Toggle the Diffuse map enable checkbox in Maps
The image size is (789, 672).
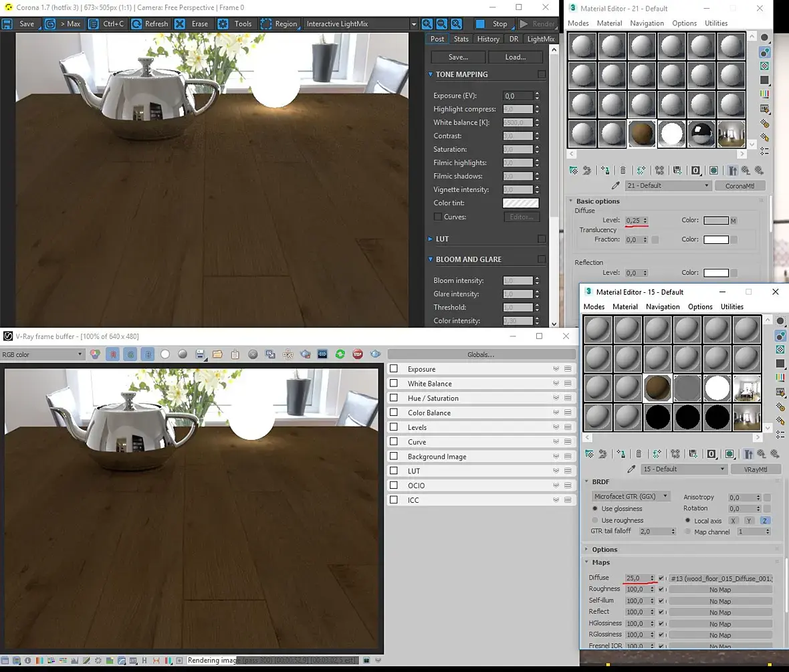[x=661, y=578]
